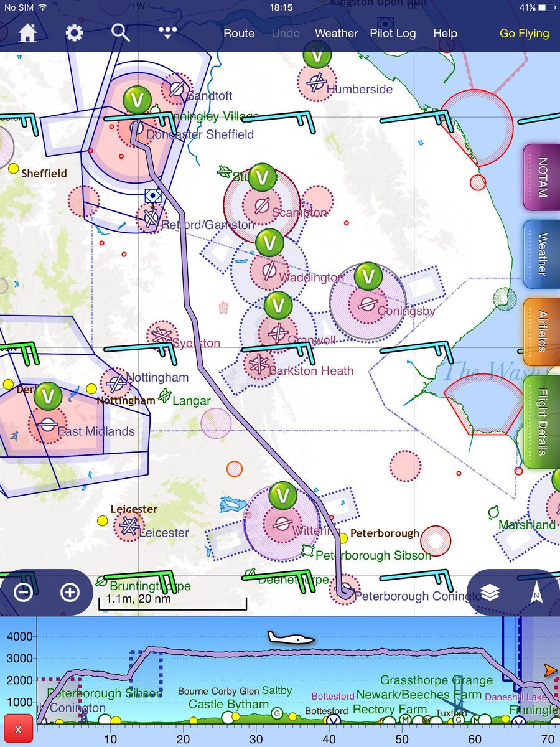The height and width of the screenshot is (747, 560).
Task: Tap the Deenethorpe airfield label
Action: [293, 580]
